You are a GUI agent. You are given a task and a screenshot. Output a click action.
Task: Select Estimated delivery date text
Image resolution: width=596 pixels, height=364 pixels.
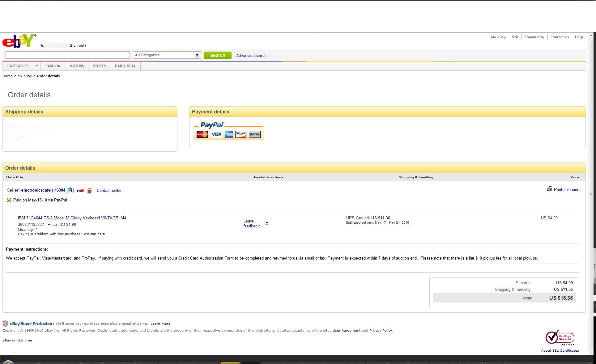pyautogui.click(x=377, y=222)
